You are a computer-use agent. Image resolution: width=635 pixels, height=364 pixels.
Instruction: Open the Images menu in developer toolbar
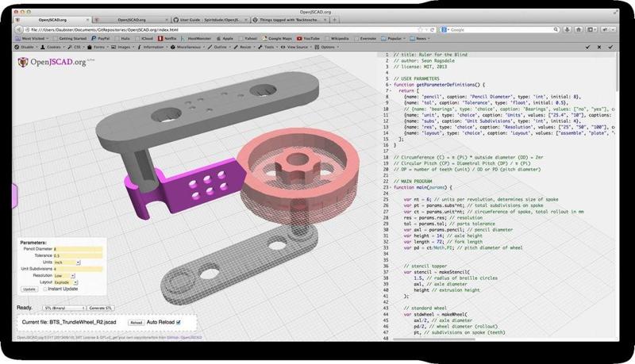(x=122, y=47)
